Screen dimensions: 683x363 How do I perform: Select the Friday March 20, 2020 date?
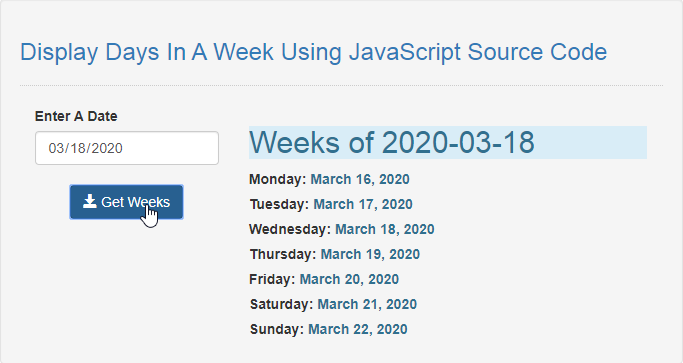pyautogui.click(x=349, y=279)
